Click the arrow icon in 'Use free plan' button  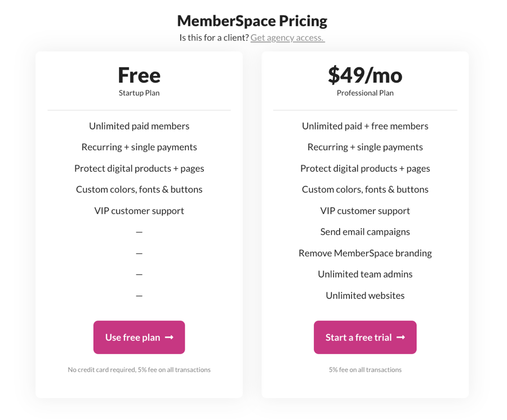(x=170, y=337)
